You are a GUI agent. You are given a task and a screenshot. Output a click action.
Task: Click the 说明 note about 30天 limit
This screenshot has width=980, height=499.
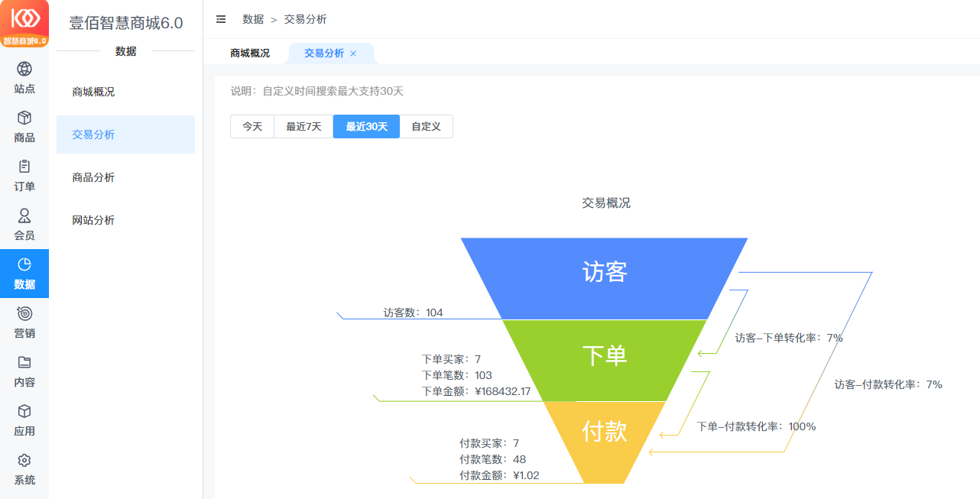tap(316, 91)
